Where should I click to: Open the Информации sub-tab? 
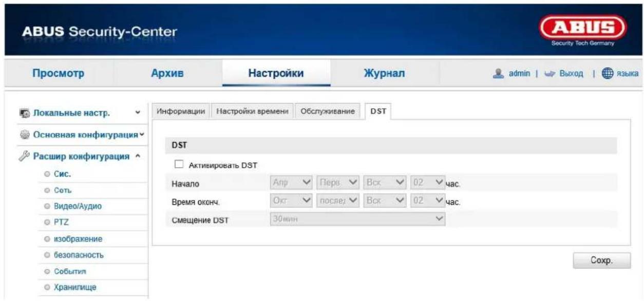(181, 112)
